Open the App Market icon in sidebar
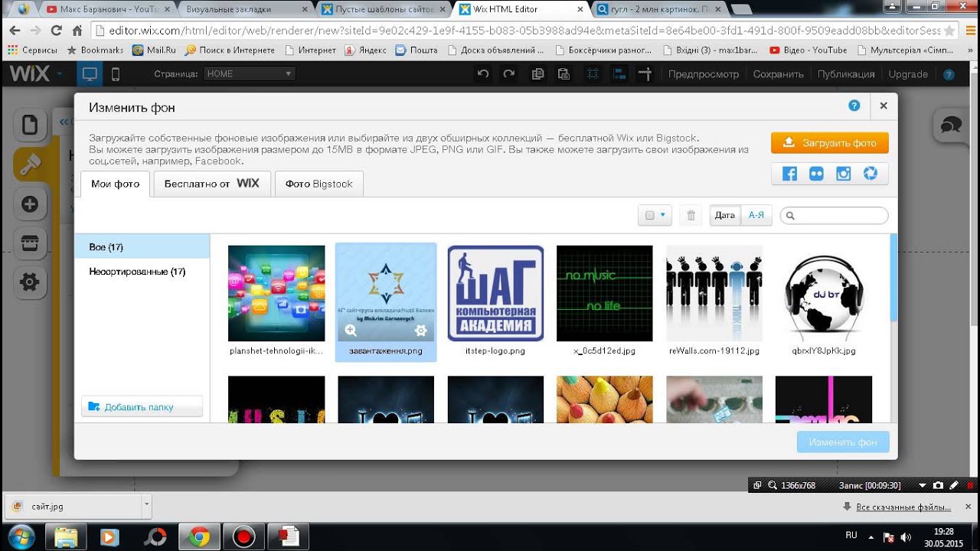 30,243
